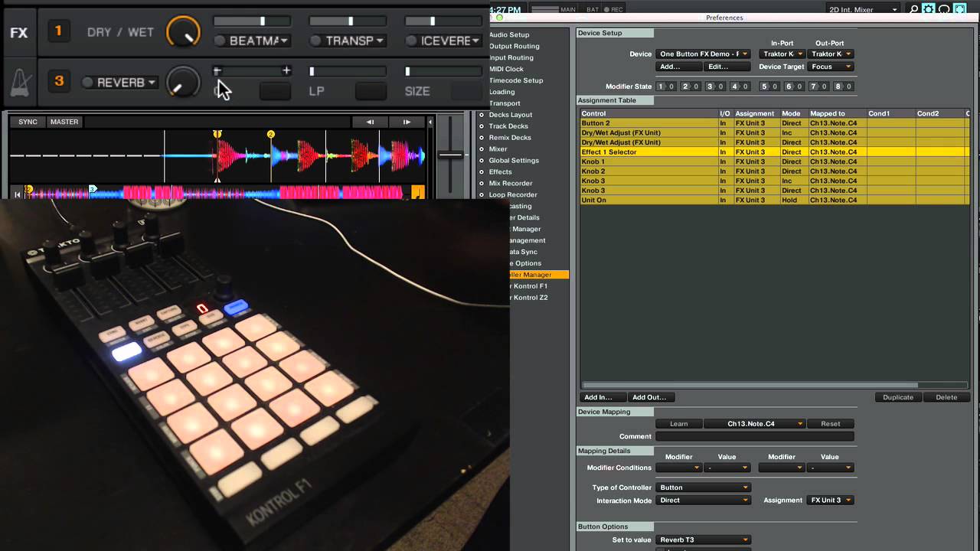Screen dimensions: 980x551
Task: Open the BEATMASHER effect dropdown
Action: pyautogui.click(x=258, y=41)
